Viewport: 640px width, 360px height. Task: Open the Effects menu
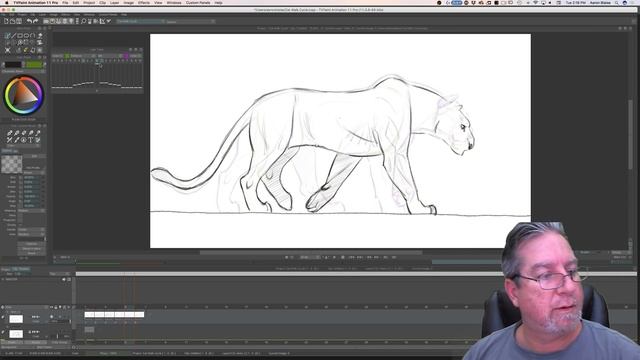click(144, 2)
